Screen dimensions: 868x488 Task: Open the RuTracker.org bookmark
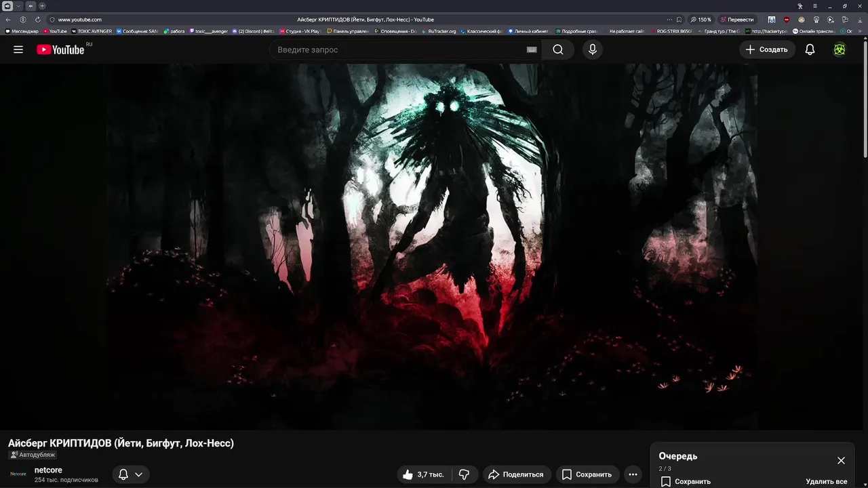tap(439, 31)
